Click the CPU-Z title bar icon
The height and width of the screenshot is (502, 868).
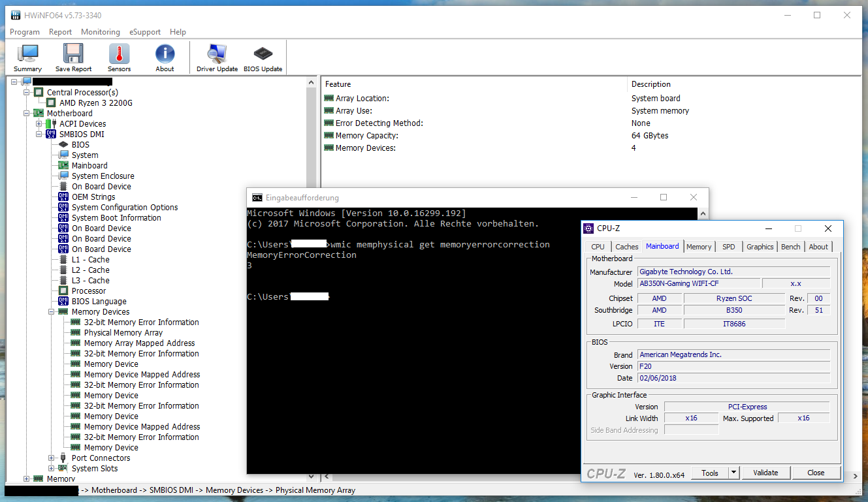pyautogui.click(x=589, y=228)
